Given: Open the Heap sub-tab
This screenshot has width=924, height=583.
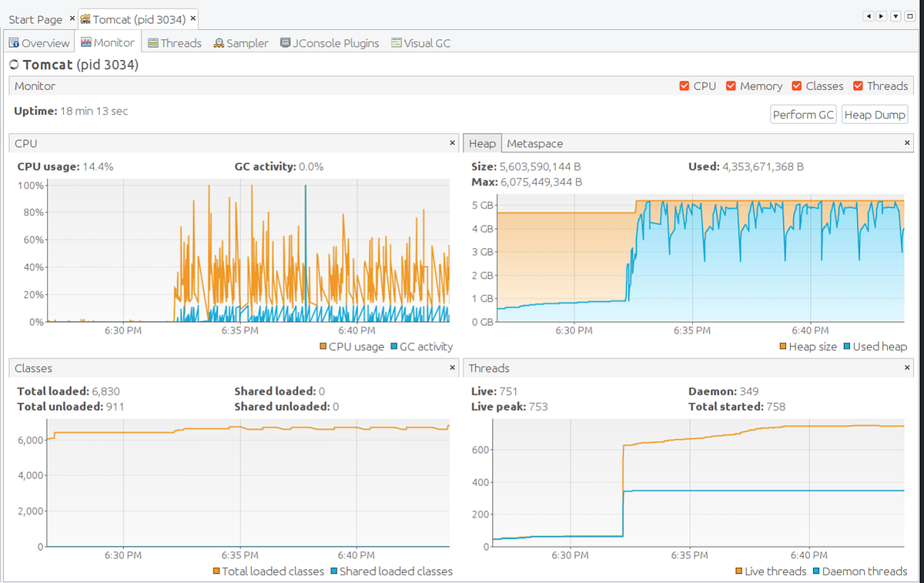Looking at the screenshot, I should pyautogui.click(x=482, y=143).
